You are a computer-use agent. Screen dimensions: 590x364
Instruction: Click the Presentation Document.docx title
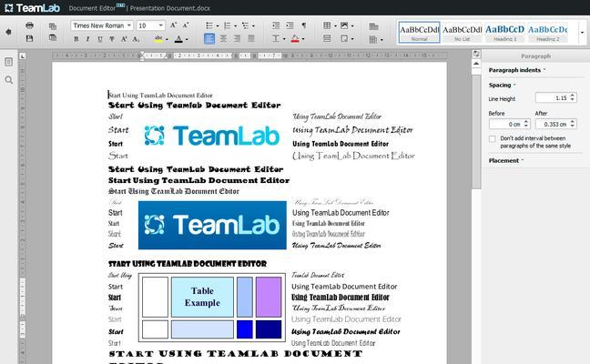tap(169, 8)
